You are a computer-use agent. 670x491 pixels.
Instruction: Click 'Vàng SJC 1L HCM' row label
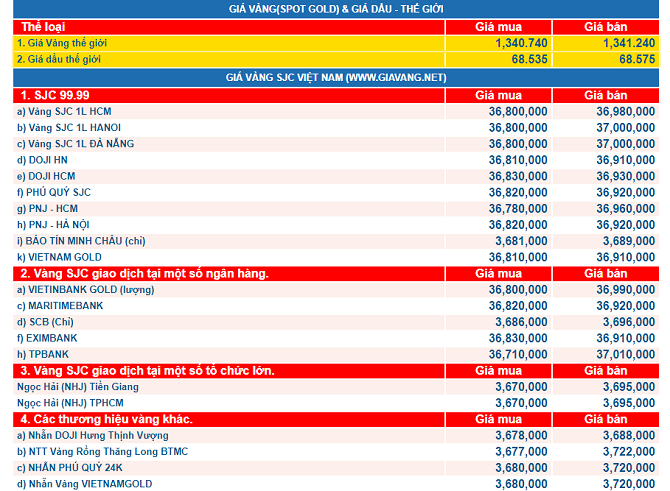pyautogui.click(x=64, y=112)
